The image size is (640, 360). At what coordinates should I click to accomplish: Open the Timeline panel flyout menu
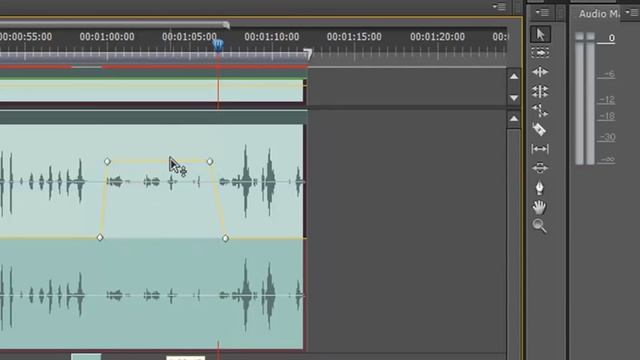[499, 7]
